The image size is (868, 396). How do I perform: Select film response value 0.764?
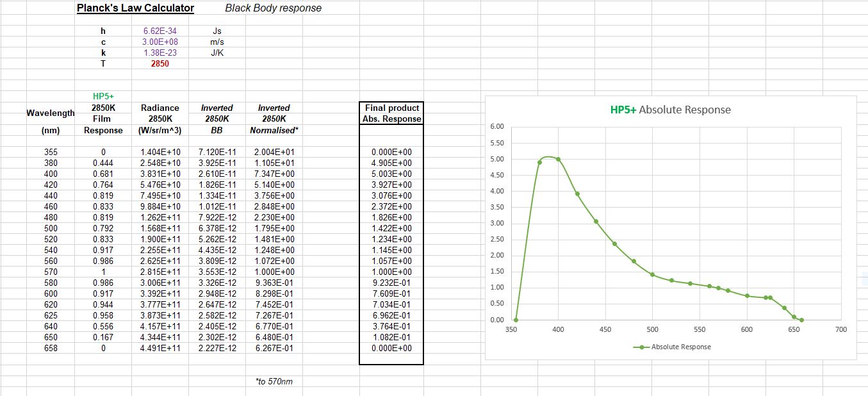point(103,185)
